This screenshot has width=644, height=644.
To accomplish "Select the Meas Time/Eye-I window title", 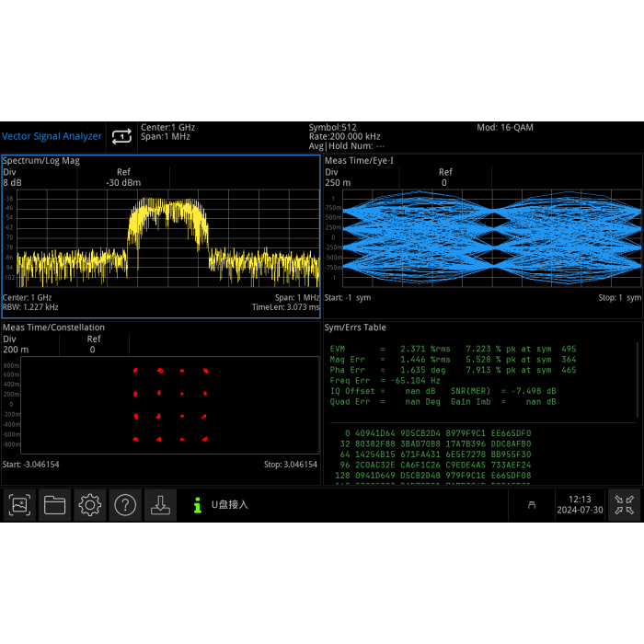I will 359,161.
